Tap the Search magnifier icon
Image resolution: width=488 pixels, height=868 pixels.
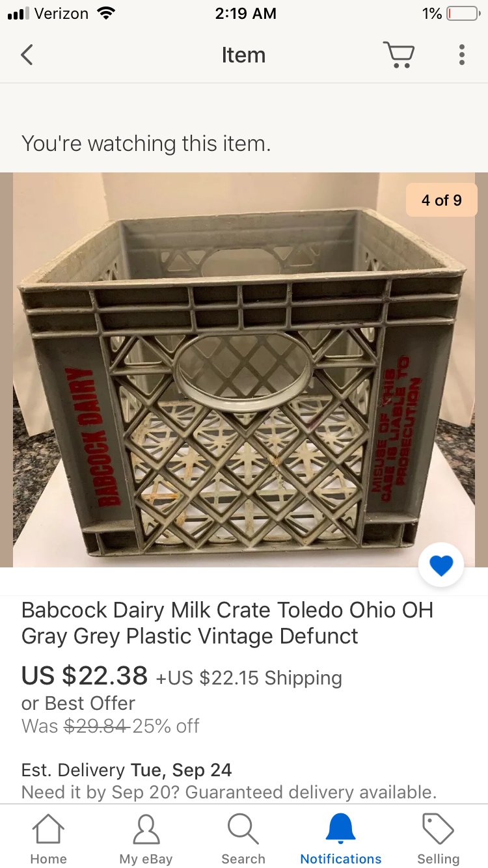[x=243, y=829]
